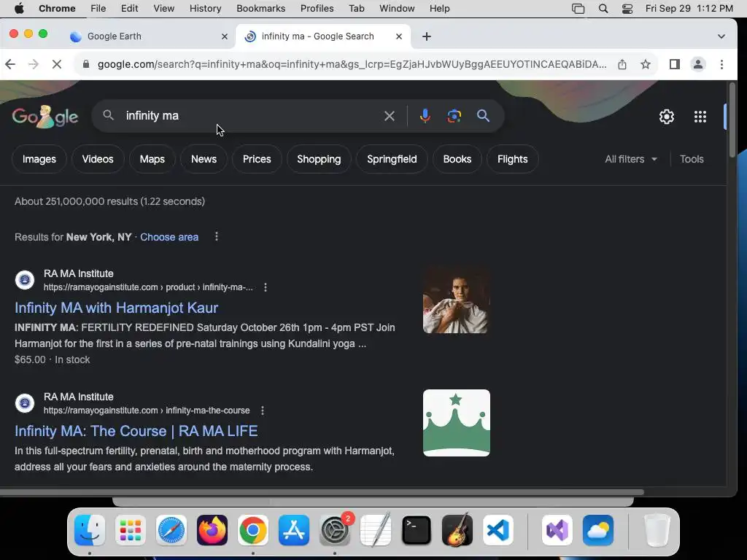The height and width of the screenshot is (560, 747).
Task: Click the green crown thumbnail
Action: pyautogui.click(x=457, y=423)
